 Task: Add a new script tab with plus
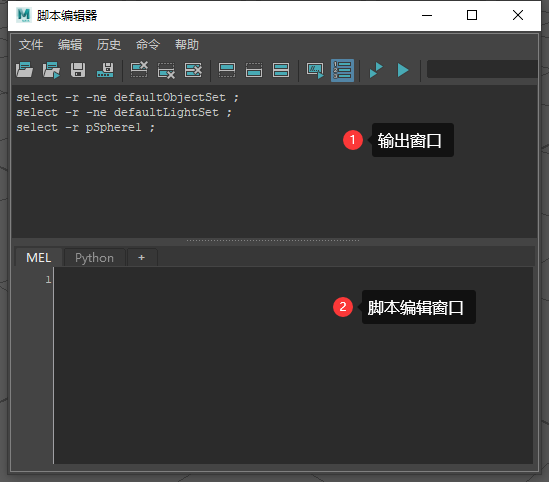coord(141,258)
